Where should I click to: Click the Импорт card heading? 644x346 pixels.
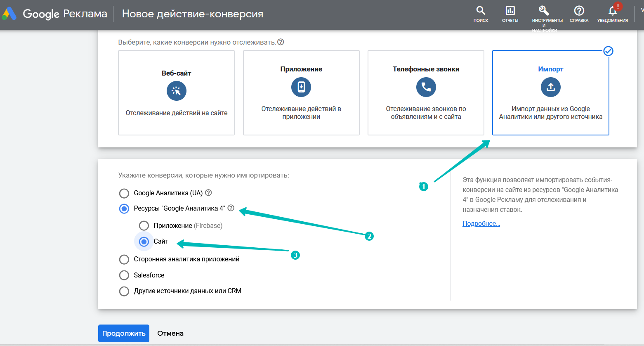point(551,69)
